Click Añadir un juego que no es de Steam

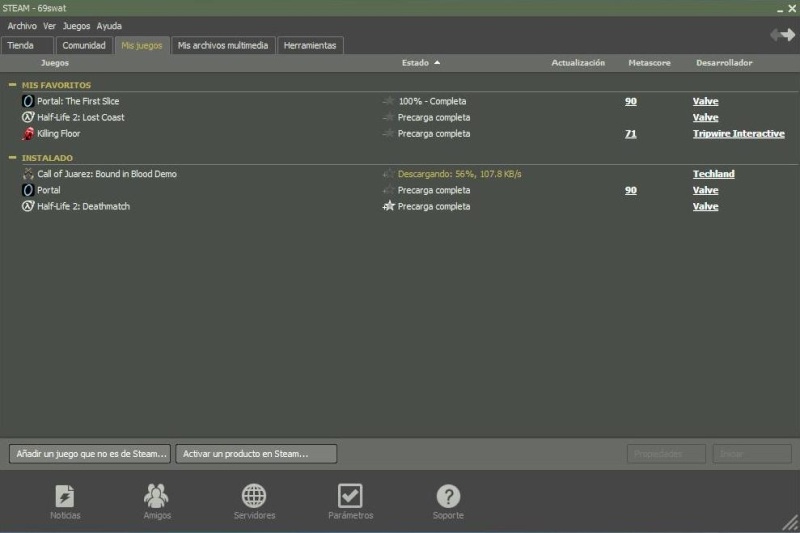[x=90, y=453]
